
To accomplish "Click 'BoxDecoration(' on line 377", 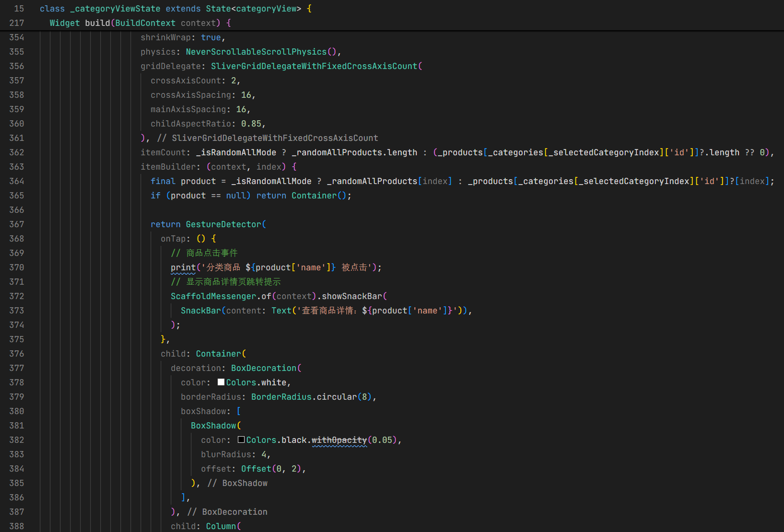I will (x=266, y=368).
